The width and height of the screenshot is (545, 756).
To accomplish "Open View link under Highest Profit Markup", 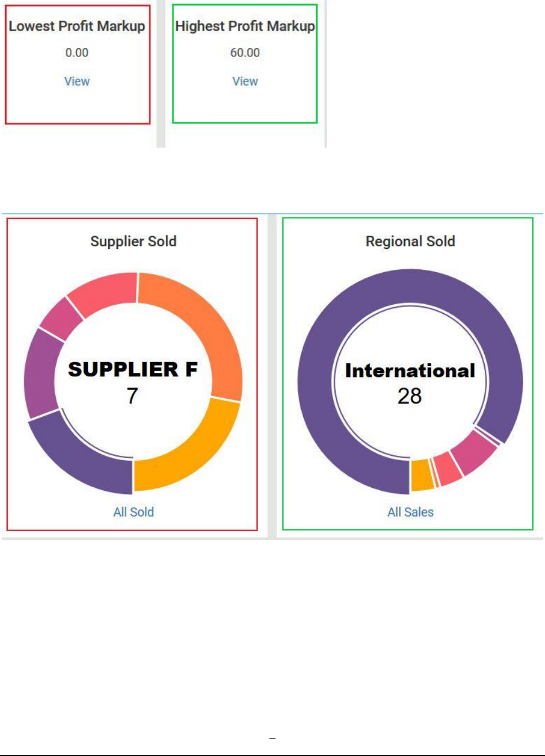I will point(245,82).
